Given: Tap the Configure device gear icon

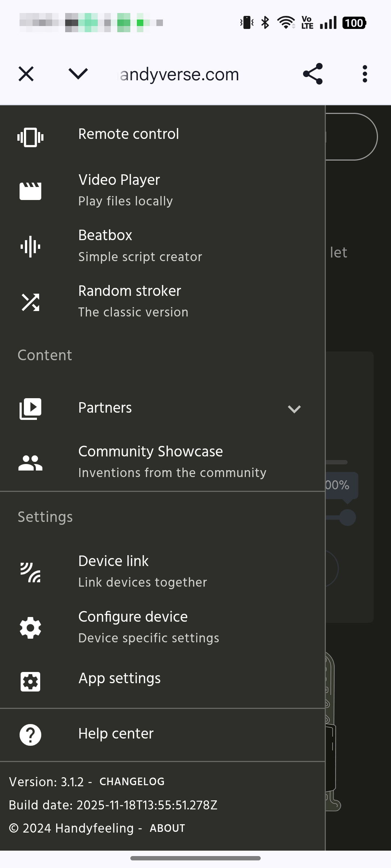Looking at the screenshot, I should [30, 628].
